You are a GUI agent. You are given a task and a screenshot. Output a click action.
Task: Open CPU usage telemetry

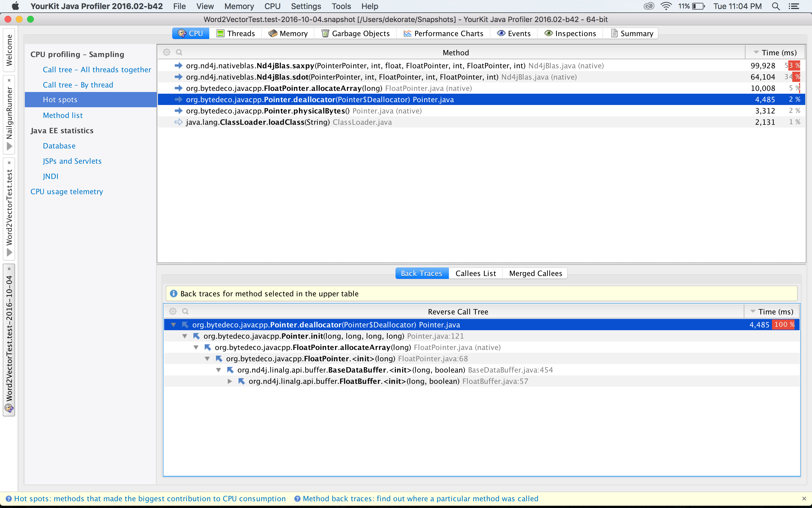tap(67, 192)
